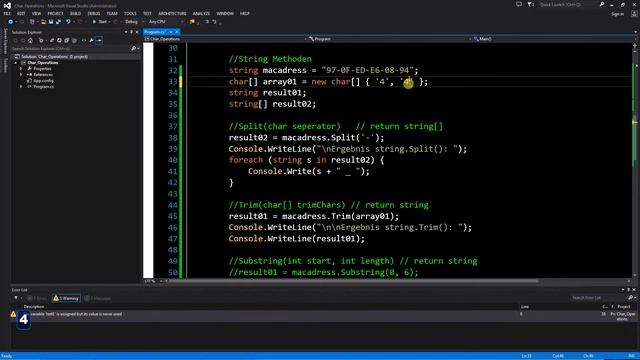Viewport: 640px width, 360px height.
Task: Open the ARCHITECTURE menu
Action: click(172, 13)
